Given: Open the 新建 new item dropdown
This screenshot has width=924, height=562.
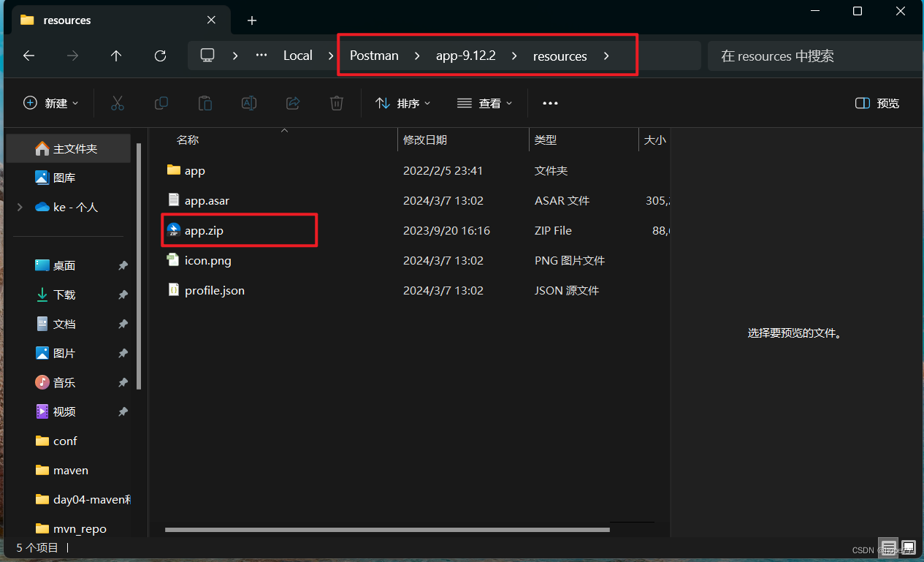Looking at the screenshot, I should 51,103.
